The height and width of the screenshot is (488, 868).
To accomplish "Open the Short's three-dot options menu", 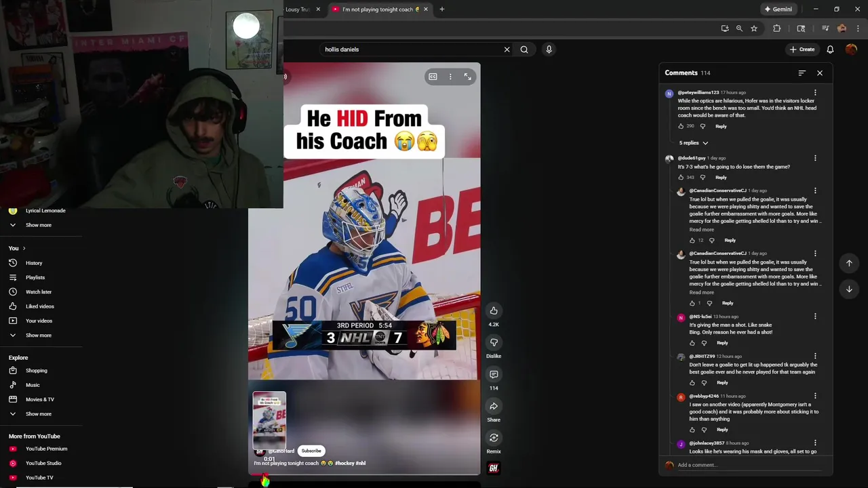I will [x=450, y=77].
